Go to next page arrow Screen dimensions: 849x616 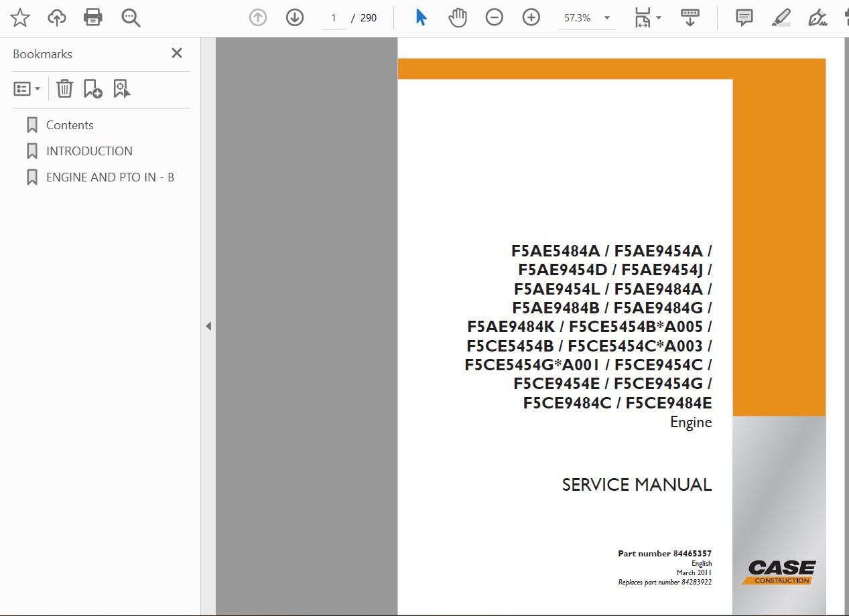(295, 18)
